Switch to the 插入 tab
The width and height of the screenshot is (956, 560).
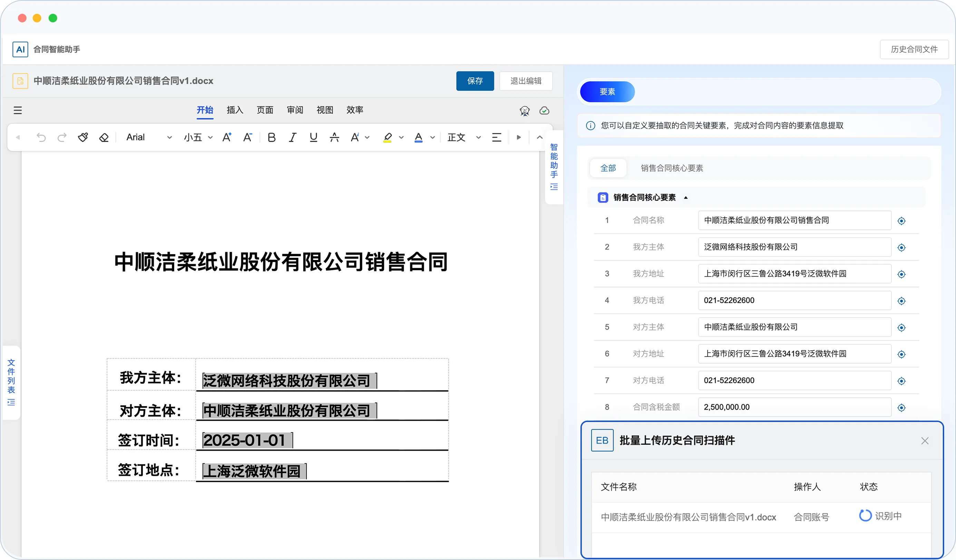235,110
